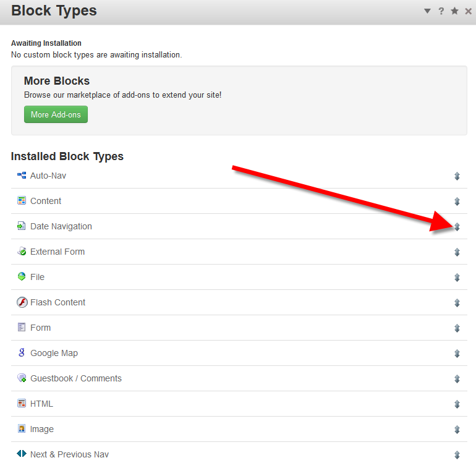Viewport: 476px width, 463px height.
Task: Open the File block type
Action: [x=37, y=277]
